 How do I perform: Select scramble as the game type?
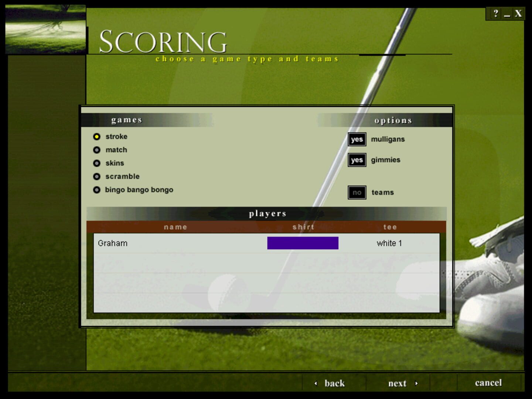(97, 176)
